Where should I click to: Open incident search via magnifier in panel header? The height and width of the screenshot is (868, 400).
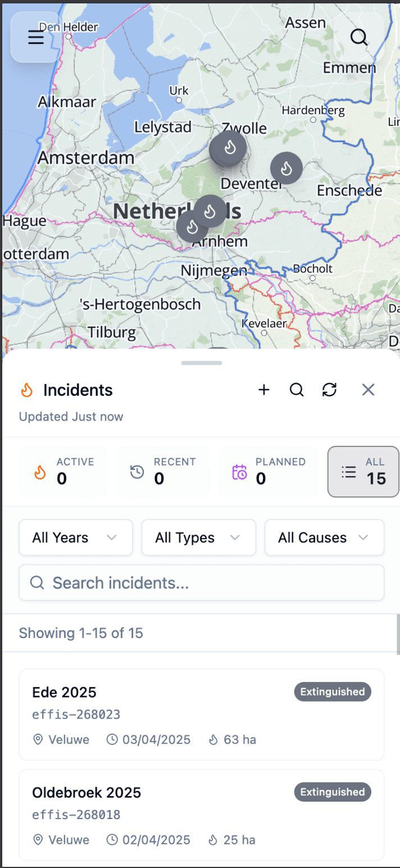tap(297, 390)
